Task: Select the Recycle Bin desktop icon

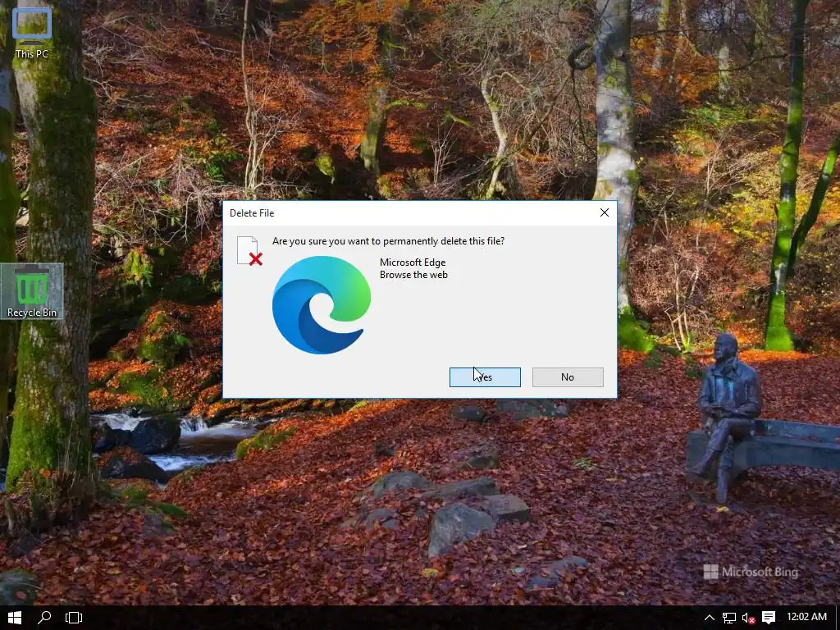Action: [32, 291]
